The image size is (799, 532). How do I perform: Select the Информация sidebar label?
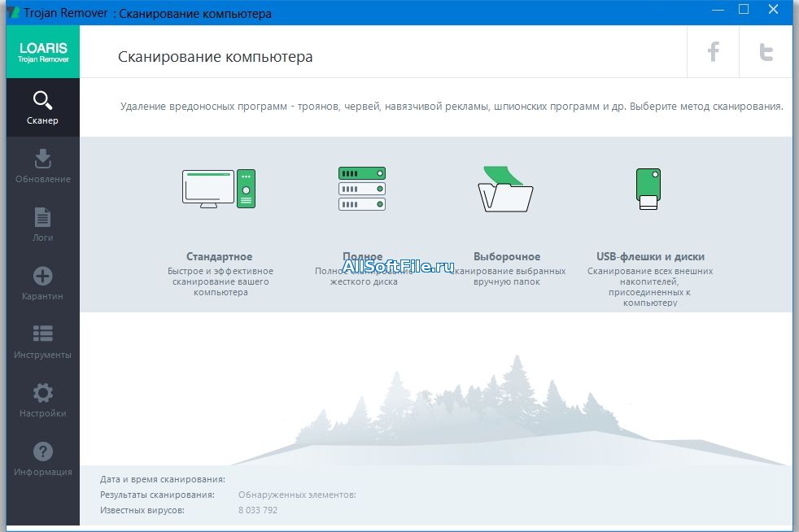[x=43, y=472]
